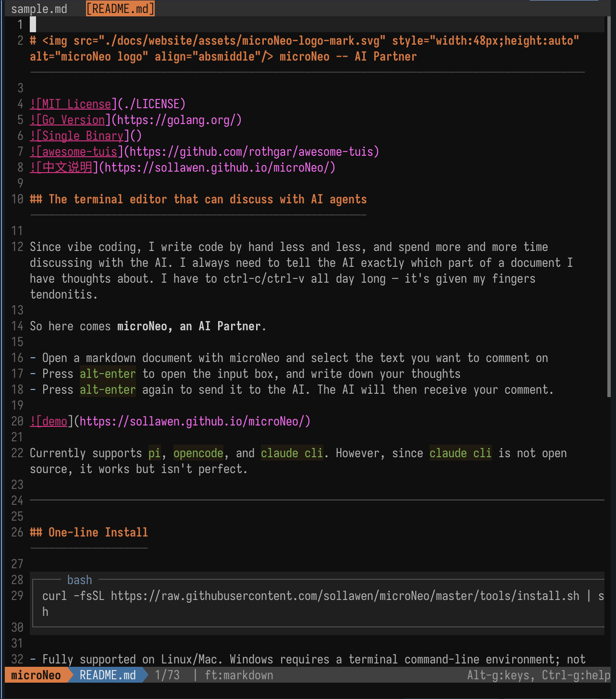Viewport: 616px width, 699px height.
Task: Click the Ctrl-g:help hint in status bar
Action: [576, 675]
